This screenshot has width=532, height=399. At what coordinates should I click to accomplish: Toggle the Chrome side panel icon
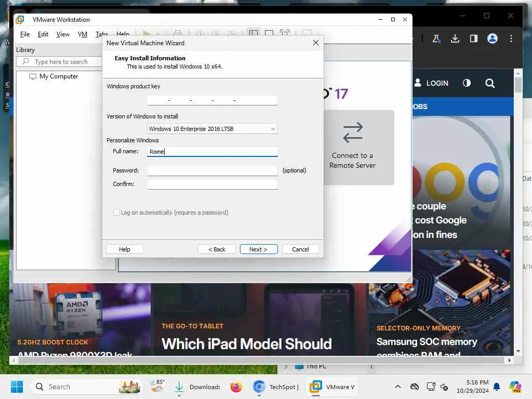(x=474, y=38)
